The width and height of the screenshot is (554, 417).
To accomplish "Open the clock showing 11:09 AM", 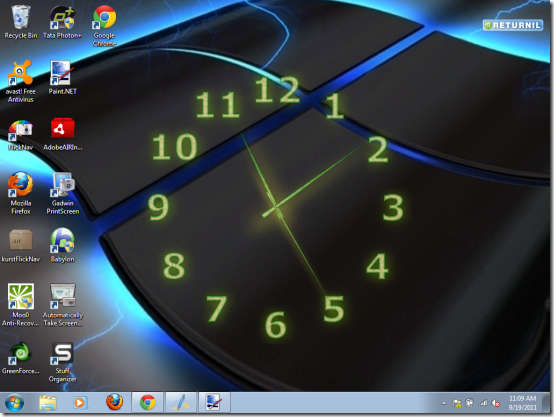I will pos(522,403).
